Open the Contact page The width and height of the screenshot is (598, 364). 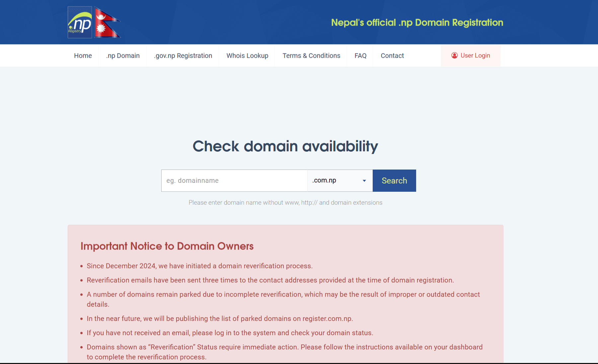(392, 56)
